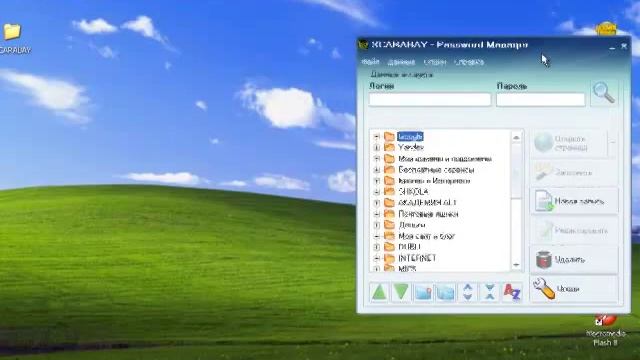Open Опции with the wrench button
The height and width of the screenshot is (360, 640).
(574, 289)
